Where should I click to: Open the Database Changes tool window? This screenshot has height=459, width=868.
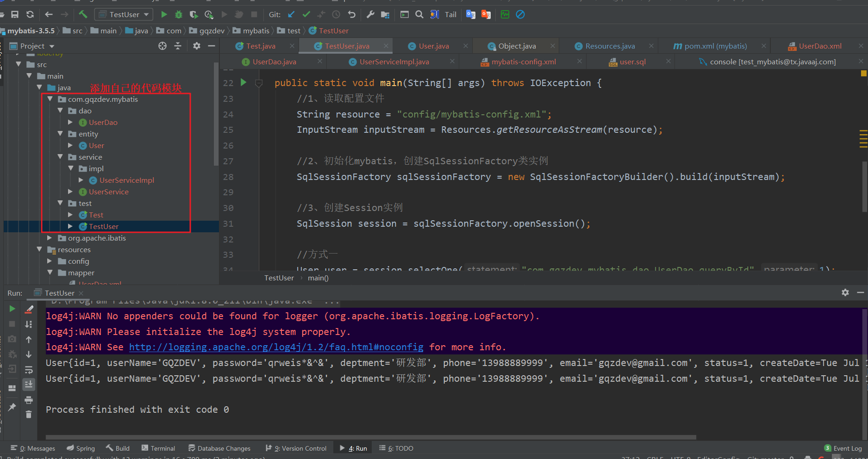point(219,448)
